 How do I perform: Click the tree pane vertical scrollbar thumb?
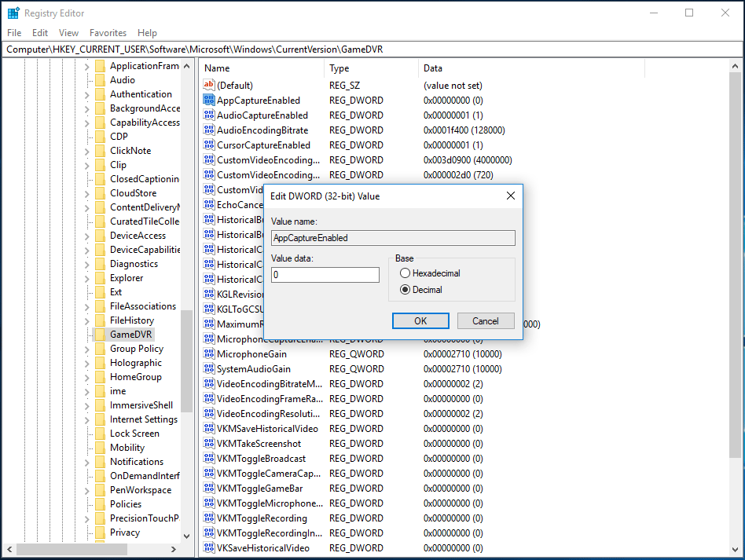tap(186, 361)
